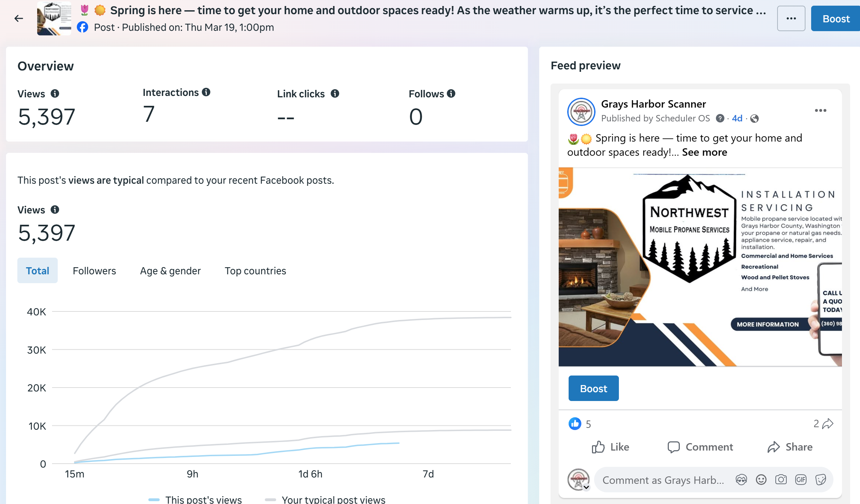The width and height of the screenshot is (860, 504).
Task: Click the emoji smiley icon in comment box
Action: [761, 480]
